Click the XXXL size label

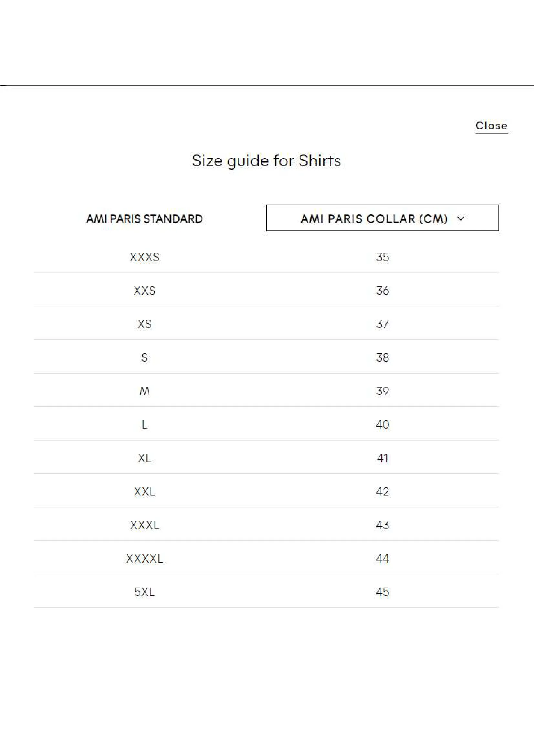tap(144, 525)
